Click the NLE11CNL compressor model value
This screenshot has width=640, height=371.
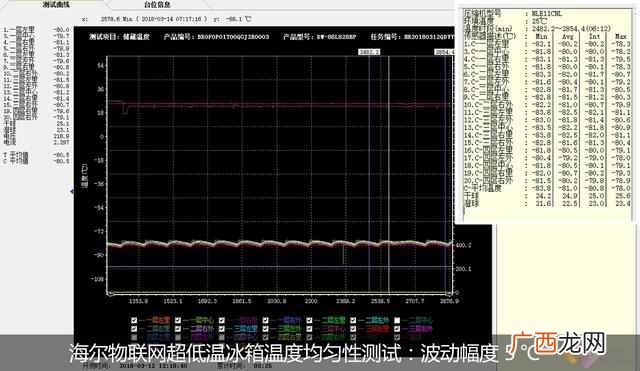547,13
